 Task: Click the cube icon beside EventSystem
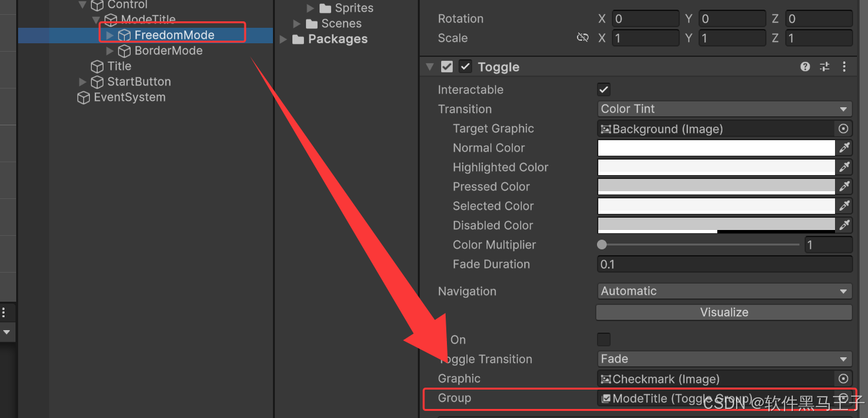coord(83,97)
